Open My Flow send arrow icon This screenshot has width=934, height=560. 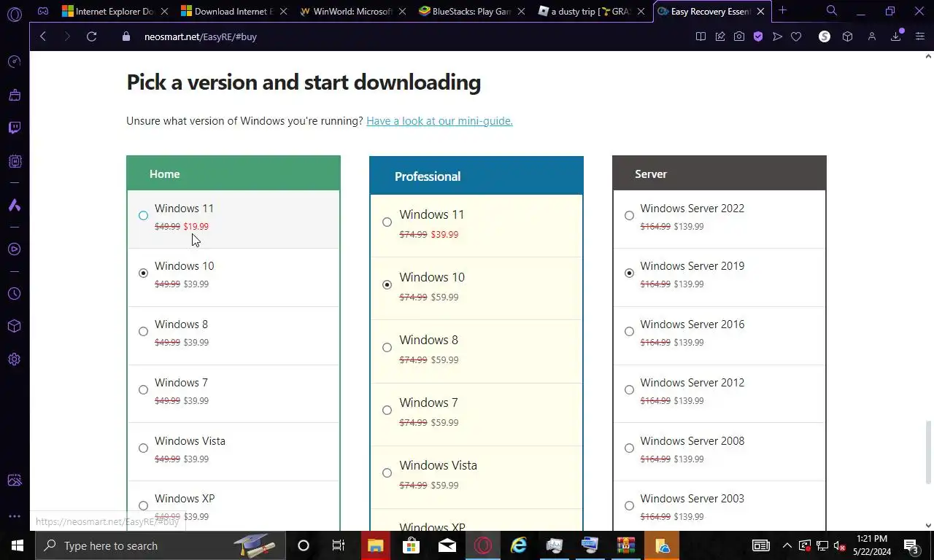pos(777,36)
